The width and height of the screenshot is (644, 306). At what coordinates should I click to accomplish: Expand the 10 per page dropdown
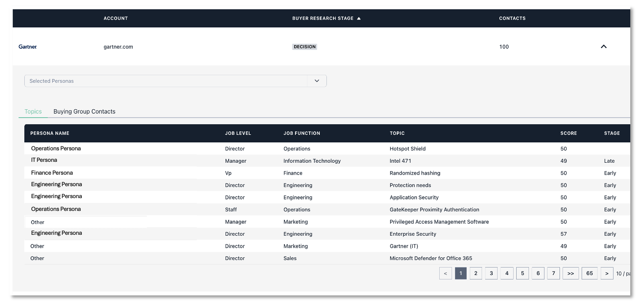click(624, 273)
